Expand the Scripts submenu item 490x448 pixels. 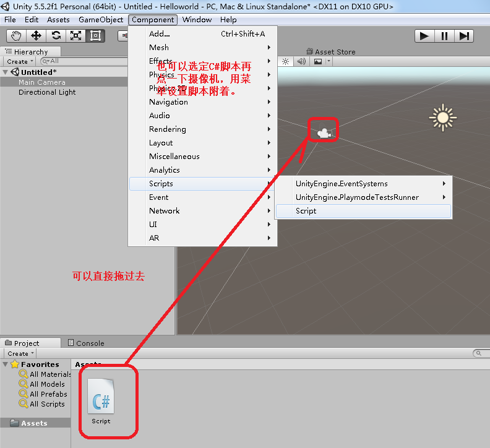point(202,184)
